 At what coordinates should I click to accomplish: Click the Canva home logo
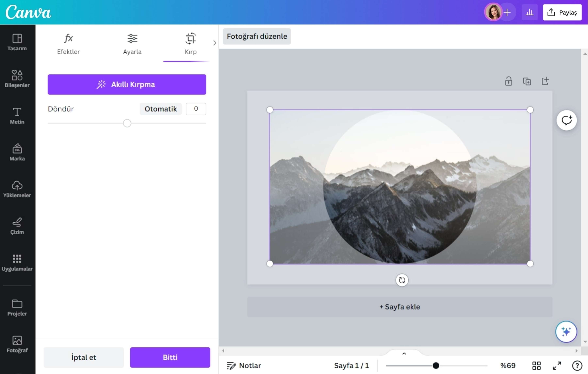(28, 12)
